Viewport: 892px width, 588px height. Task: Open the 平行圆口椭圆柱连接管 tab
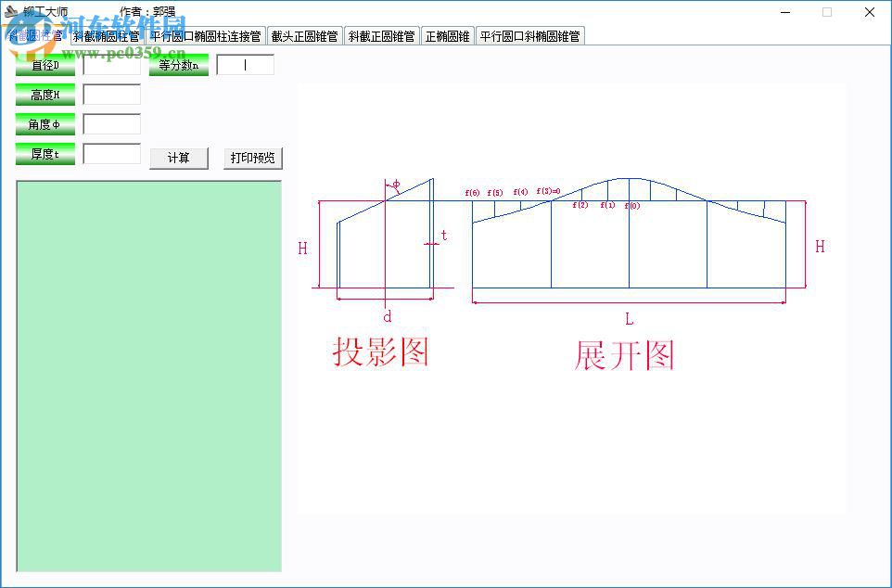[199, 35]
